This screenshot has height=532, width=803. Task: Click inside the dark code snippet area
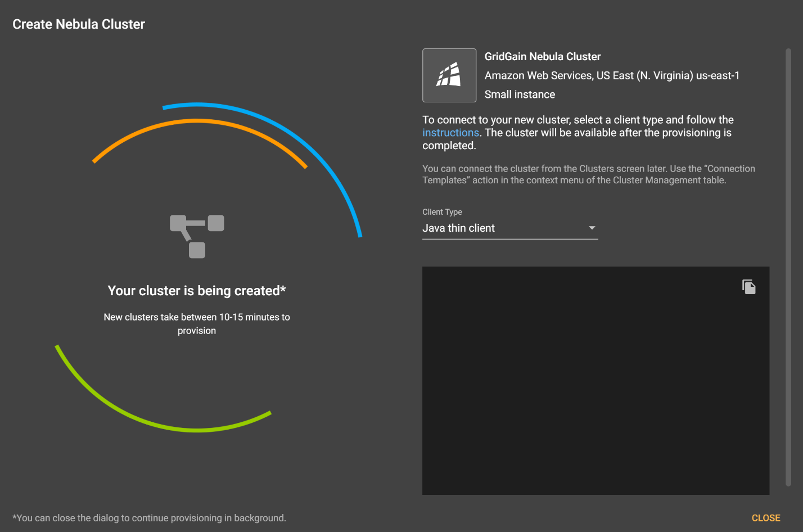point(596,381)
